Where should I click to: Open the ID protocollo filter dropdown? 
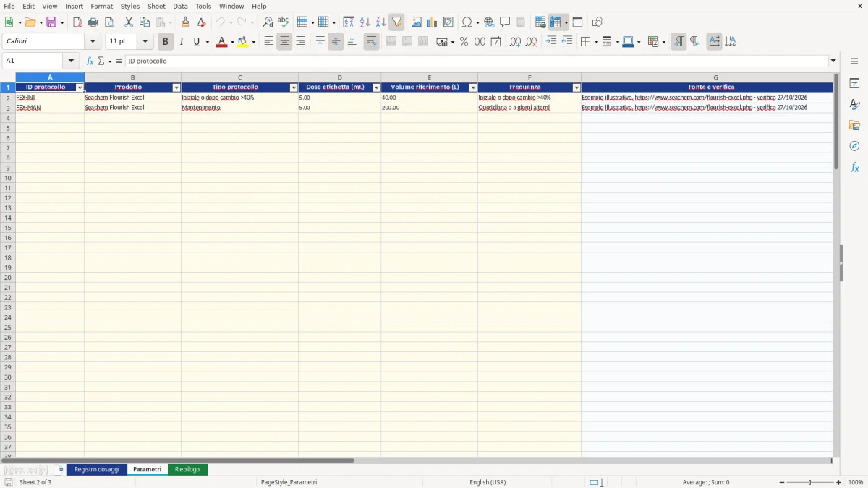tap(80, 87)
